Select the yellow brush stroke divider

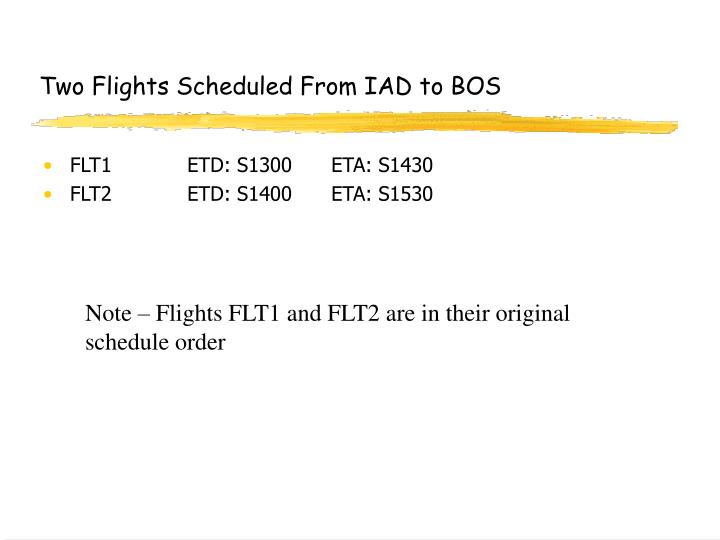click(x=354, y=123)
